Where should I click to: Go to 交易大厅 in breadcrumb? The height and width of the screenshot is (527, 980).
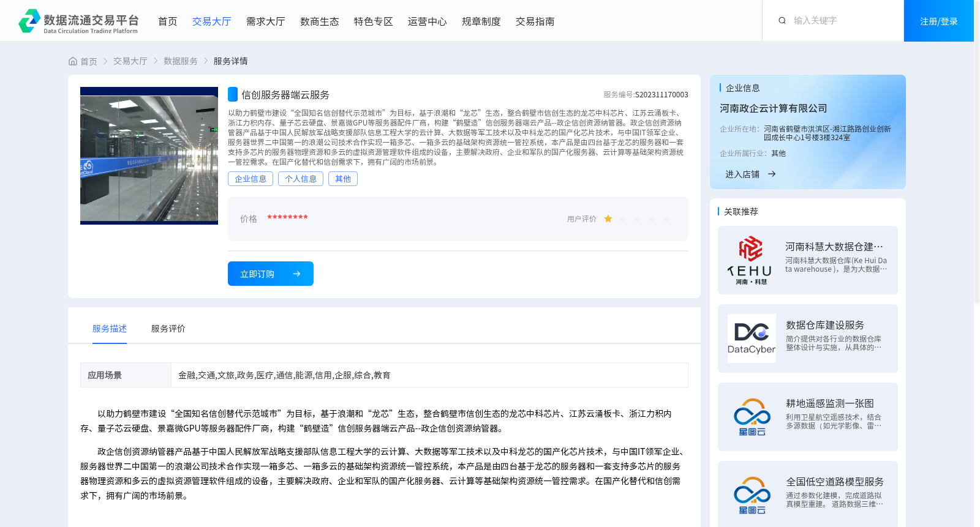click(x=130, y=61)
